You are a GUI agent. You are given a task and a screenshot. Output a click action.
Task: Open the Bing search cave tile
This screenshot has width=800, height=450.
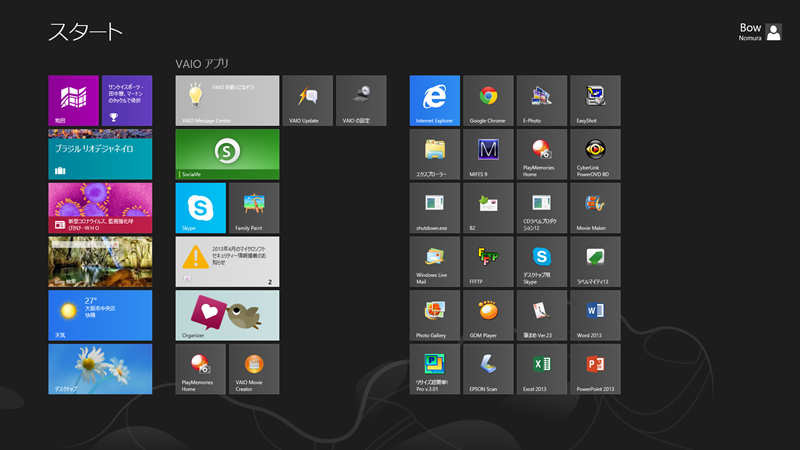(100, 262)
